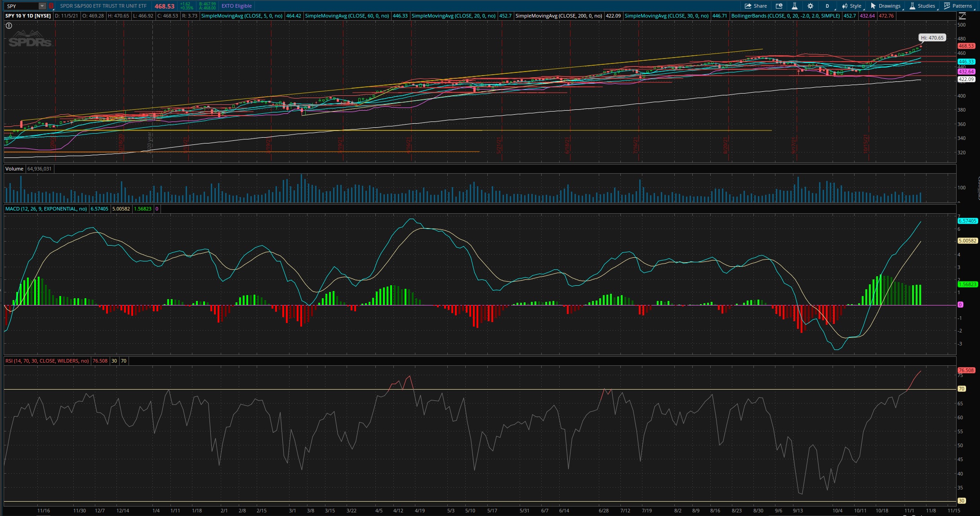The image size is (980, 516).
Task: Click the C: 468.53 close value
Action: tap(168, 16)
